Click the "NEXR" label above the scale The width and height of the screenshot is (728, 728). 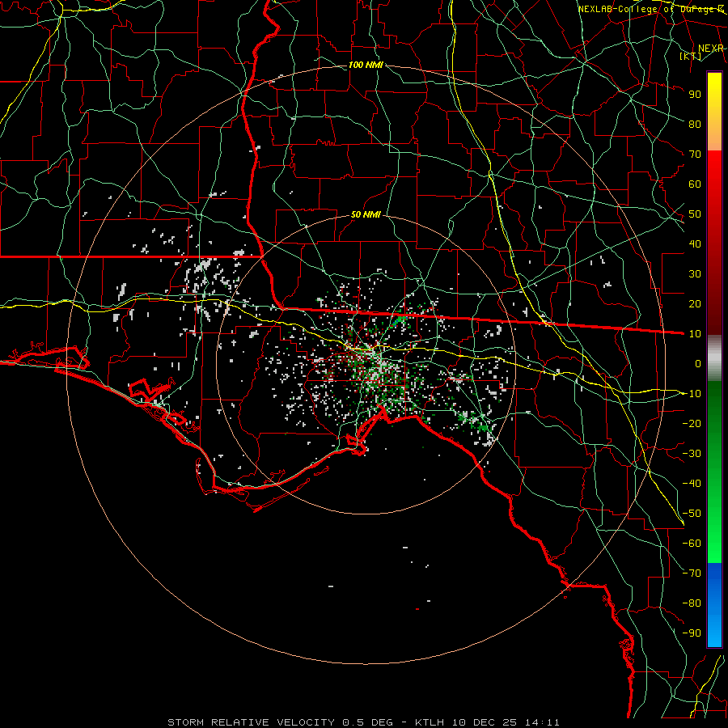[710, 48]
